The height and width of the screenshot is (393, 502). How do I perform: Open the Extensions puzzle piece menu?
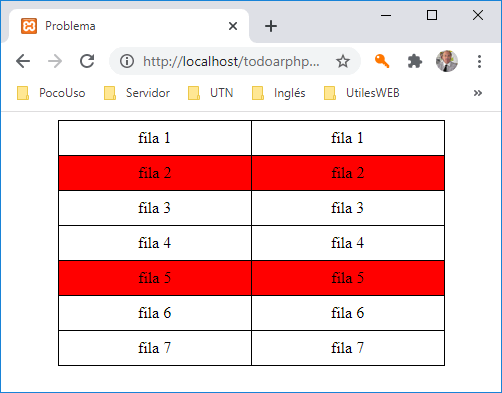pyautogui.click(x=415, y=61)
